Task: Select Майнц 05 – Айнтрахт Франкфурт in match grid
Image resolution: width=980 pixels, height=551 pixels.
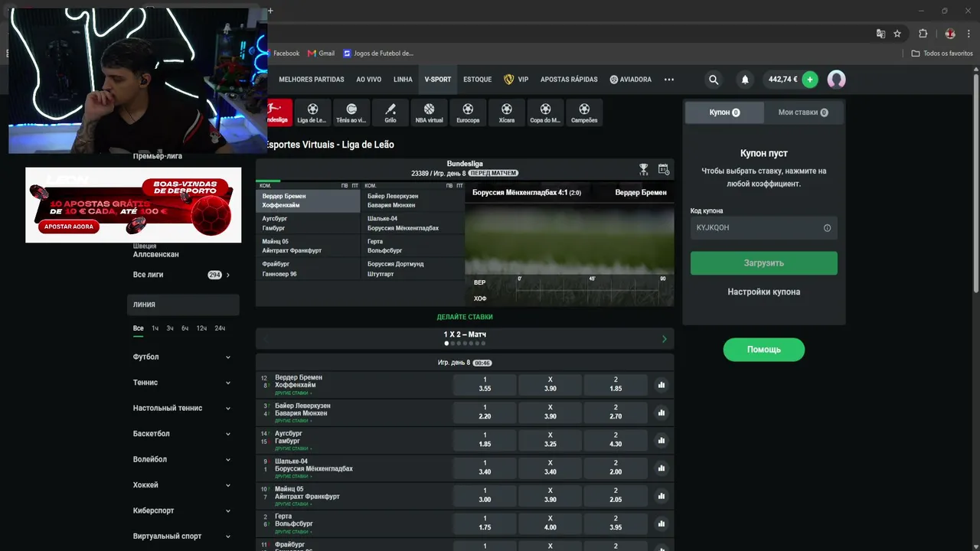Action: coord(308,246)
